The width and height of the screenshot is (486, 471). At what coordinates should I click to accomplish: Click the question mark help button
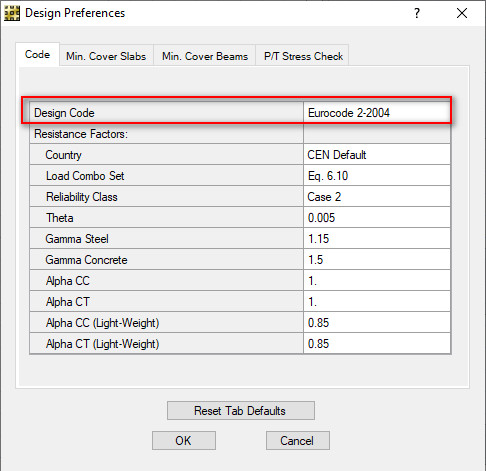pos(417,13)
